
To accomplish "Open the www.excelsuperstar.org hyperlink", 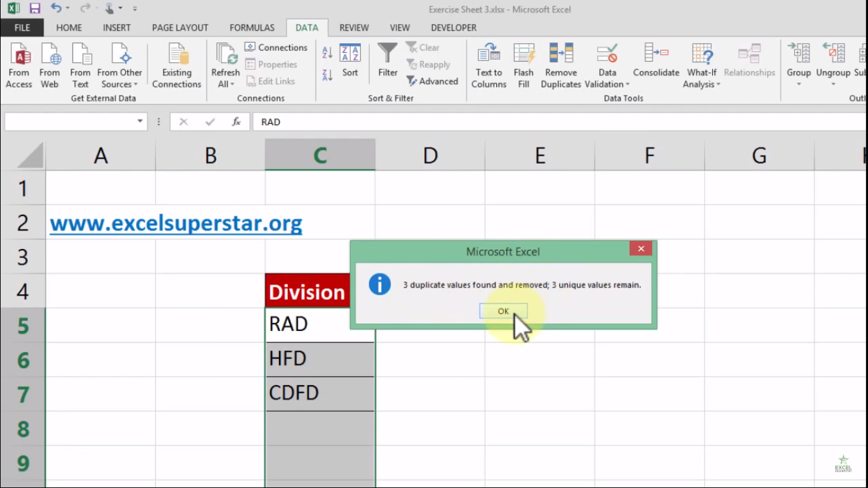I will tap(176, 223).
